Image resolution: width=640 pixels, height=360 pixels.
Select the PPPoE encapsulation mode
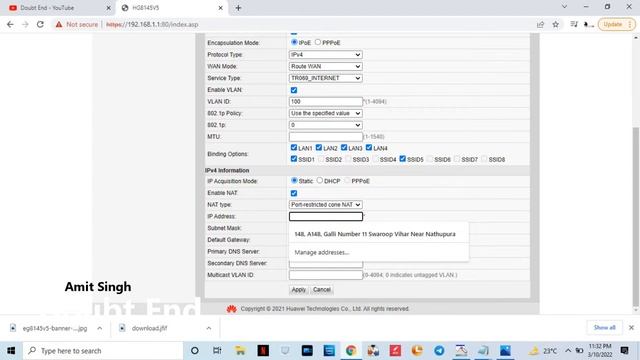[x=318, y=42]
